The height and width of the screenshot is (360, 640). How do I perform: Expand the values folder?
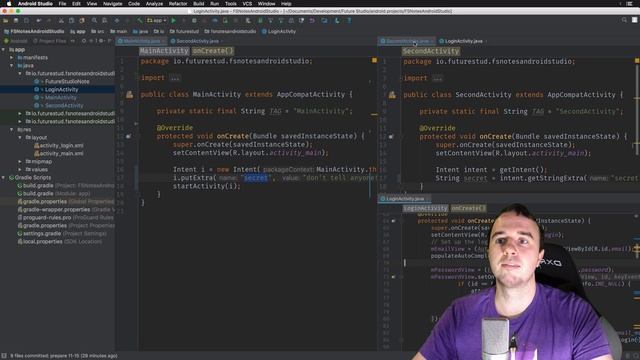(20, 169)
